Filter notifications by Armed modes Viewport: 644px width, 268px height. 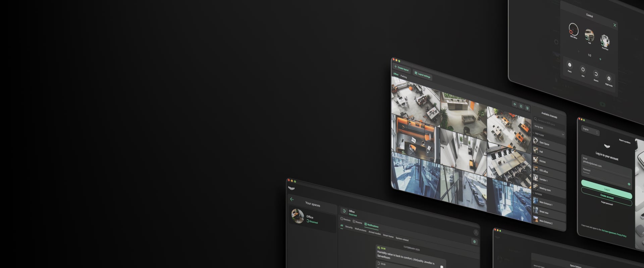point(375,233)
